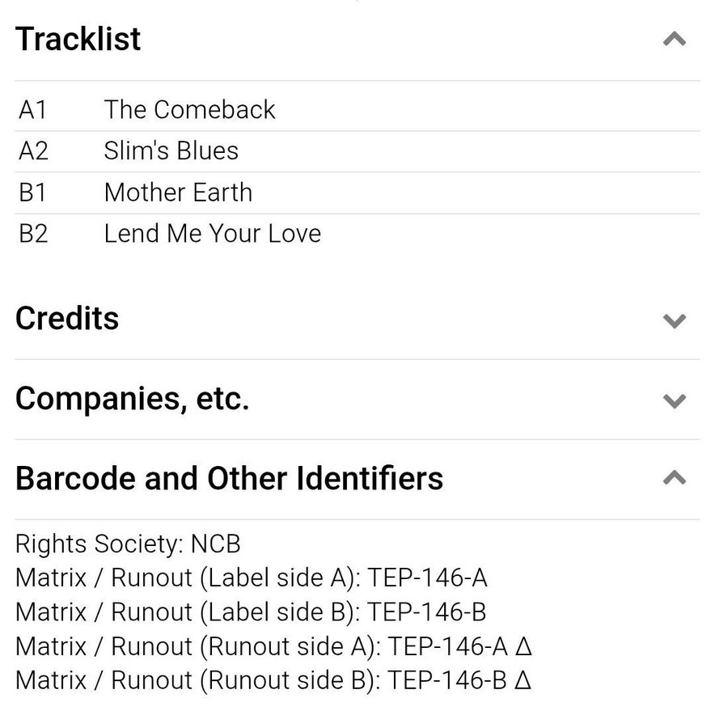Select track title The Comeback
Image resolution: width=715 pixels, height=728 pixels.
(189, 109)
